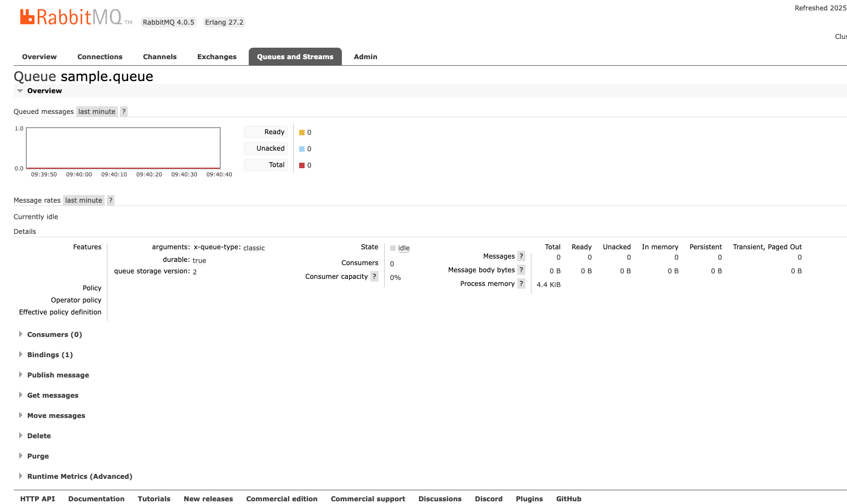This screenshot has height=504, width=847.
Task: Open the HTTP API footer link
Action: click(37, 499)
